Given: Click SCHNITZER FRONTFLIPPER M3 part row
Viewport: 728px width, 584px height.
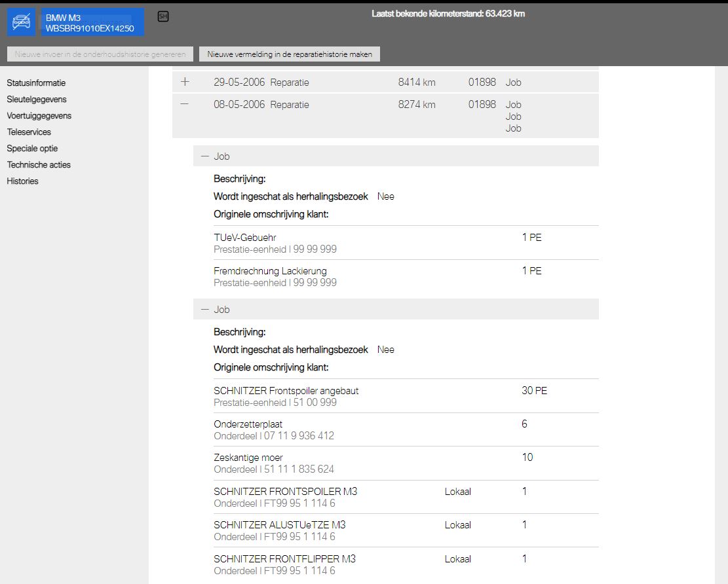Looking at the screenshot, I should pyautogui.click(x=406, y=564).
